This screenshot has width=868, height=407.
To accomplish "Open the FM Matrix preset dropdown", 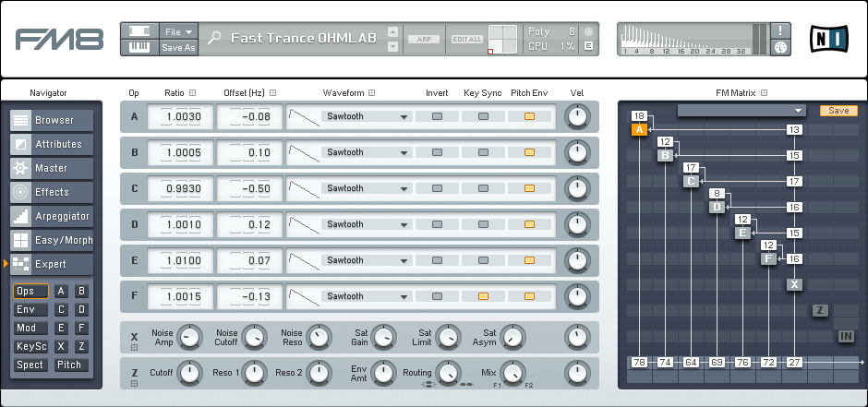I will pos(741,111).
